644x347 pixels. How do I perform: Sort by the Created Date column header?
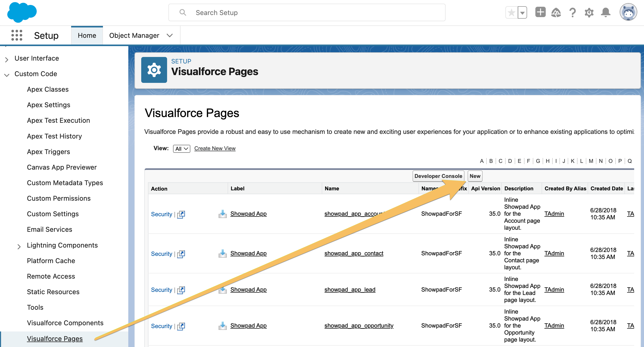[607, 189]
